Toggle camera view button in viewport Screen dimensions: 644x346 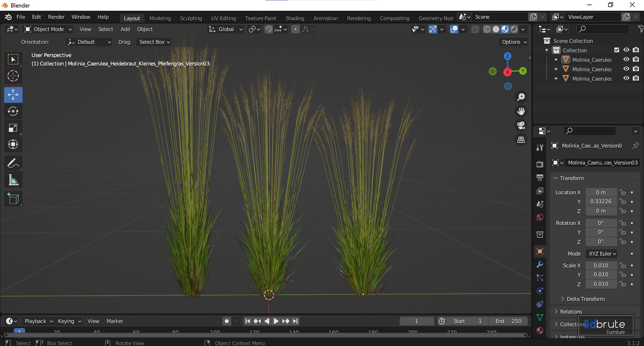[x=521, y=125]
